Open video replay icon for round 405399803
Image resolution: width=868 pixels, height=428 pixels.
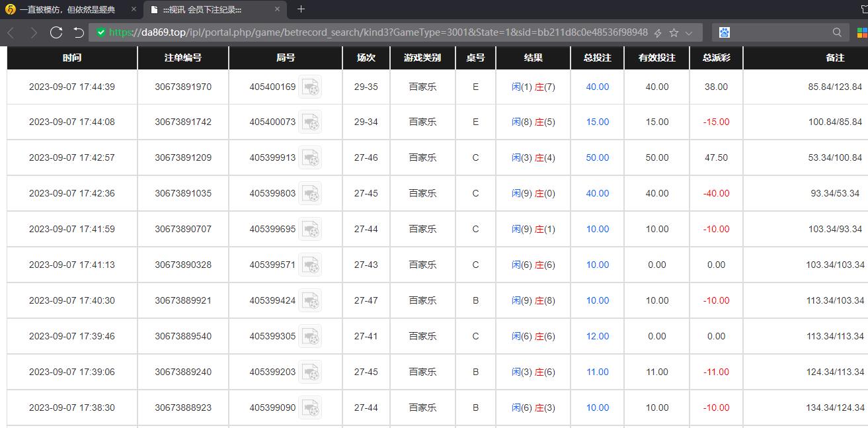tap(310, 194)
